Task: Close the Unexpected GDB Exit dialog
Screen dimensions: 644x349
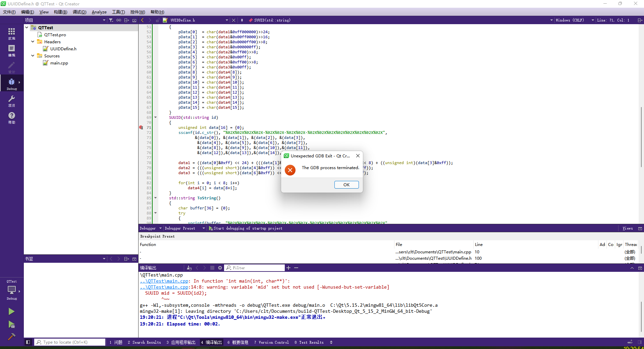Action: click(358, 156)
